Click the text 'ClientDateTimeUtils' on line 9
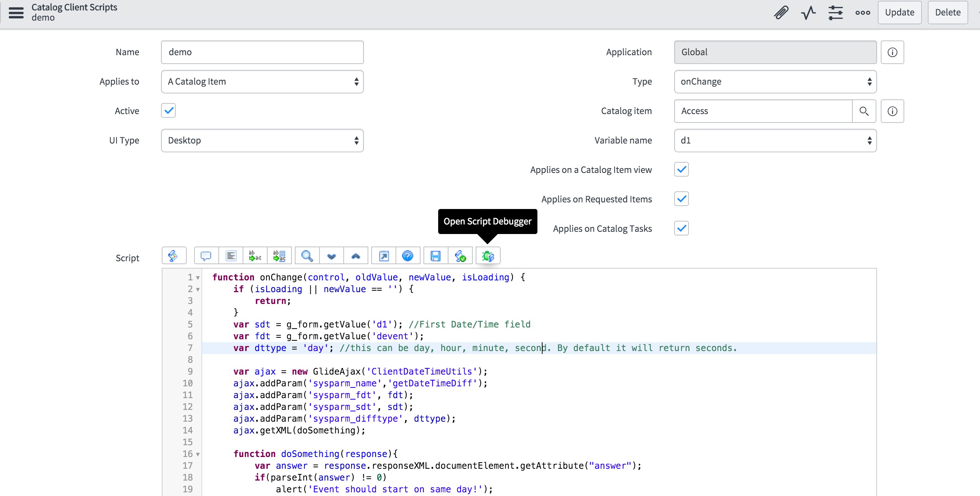 click(x=421, y=372)
